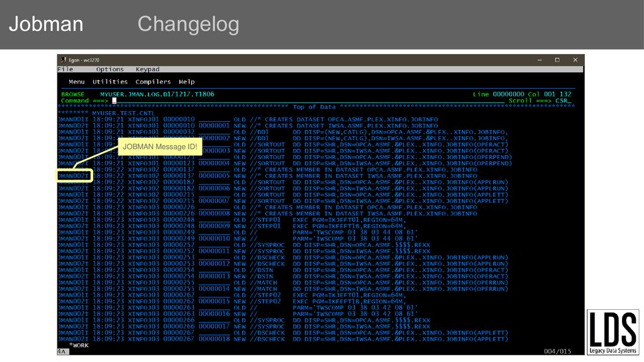Viewport: 644px width, 362px height.
Task: Click MYUSER.TEST.CNTL header line
Action: point(123,113)
